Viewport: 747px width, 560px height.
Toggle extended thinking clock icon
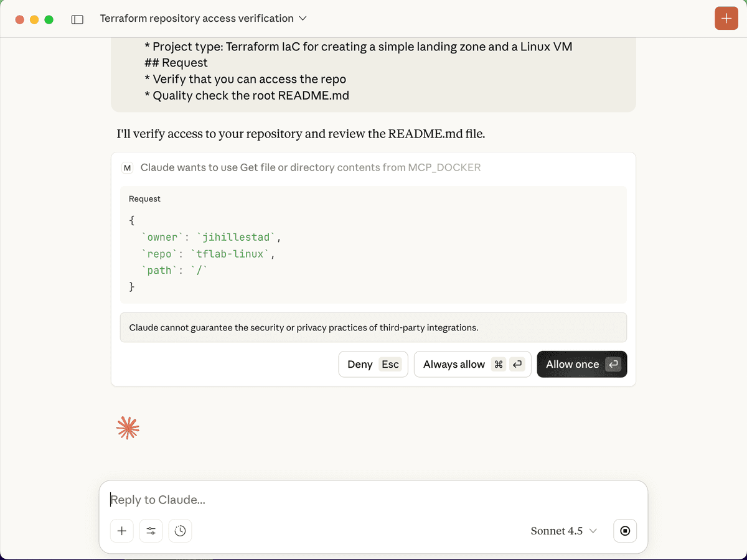[x=181, y=531]
